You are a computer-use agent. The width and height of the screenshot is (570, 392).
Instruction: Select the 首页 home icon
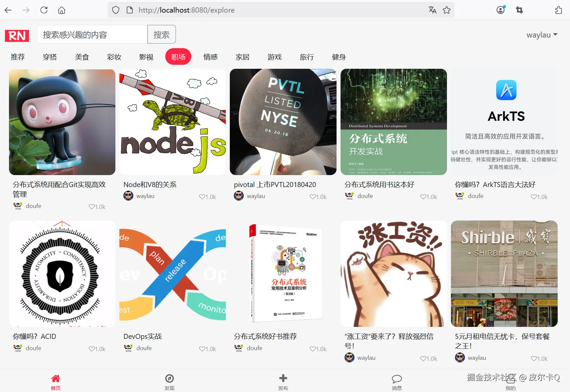tap(56, 378)
